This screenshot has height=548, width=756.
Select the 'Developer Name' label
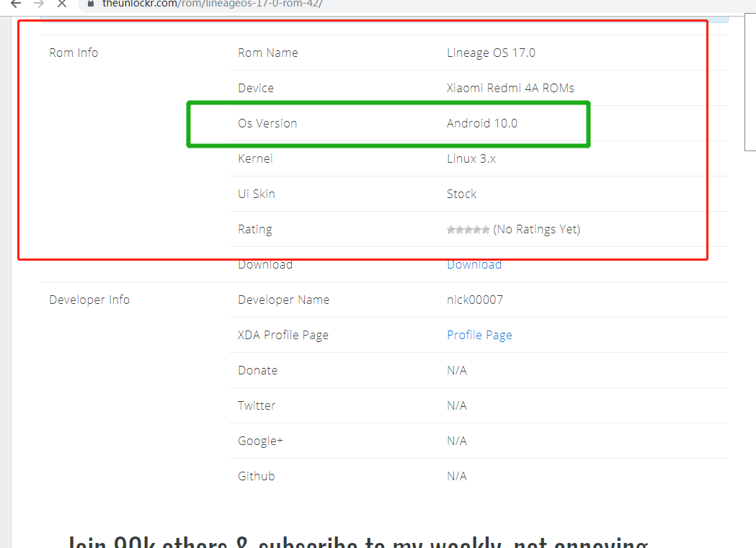[x=283, y=300]
